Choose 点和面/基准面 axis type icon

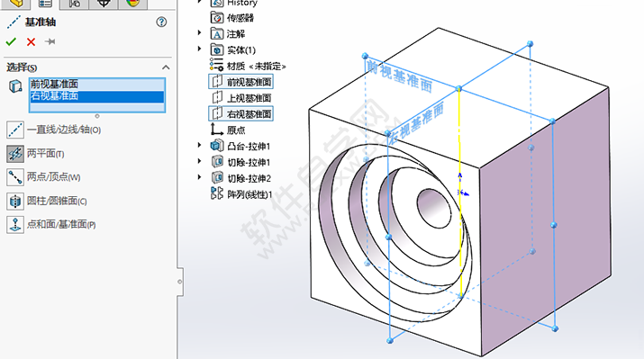pos(15,225)
